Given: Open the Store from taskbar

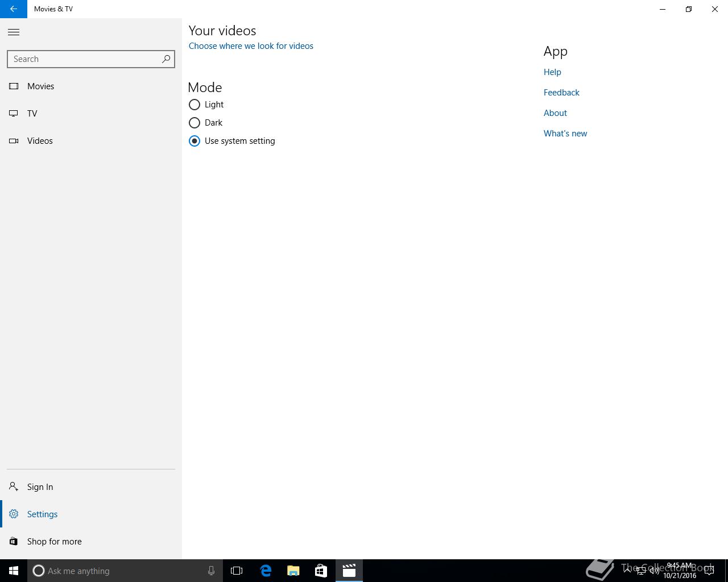Looking at the screenshot, I should 321,571.
